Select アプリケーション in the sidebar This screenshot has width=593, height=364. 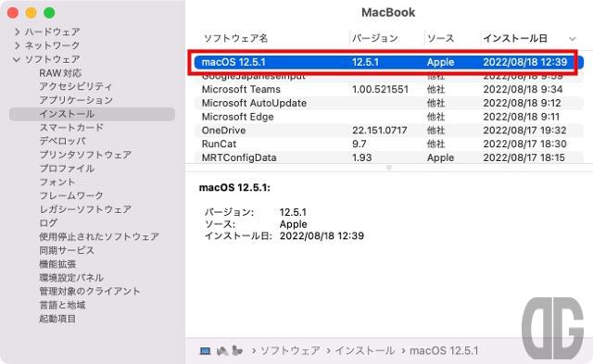76,100
